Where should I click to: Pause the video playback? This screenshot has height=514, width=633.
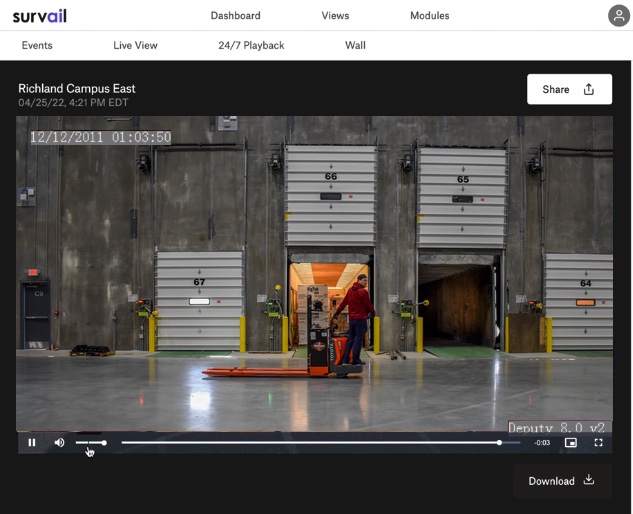[x=32, y=442]
